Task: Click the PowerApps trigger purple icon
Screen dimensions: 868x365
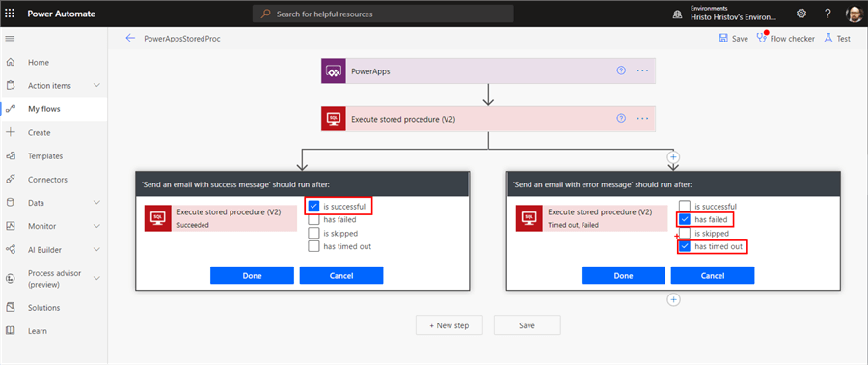Action: coord(334,70)
